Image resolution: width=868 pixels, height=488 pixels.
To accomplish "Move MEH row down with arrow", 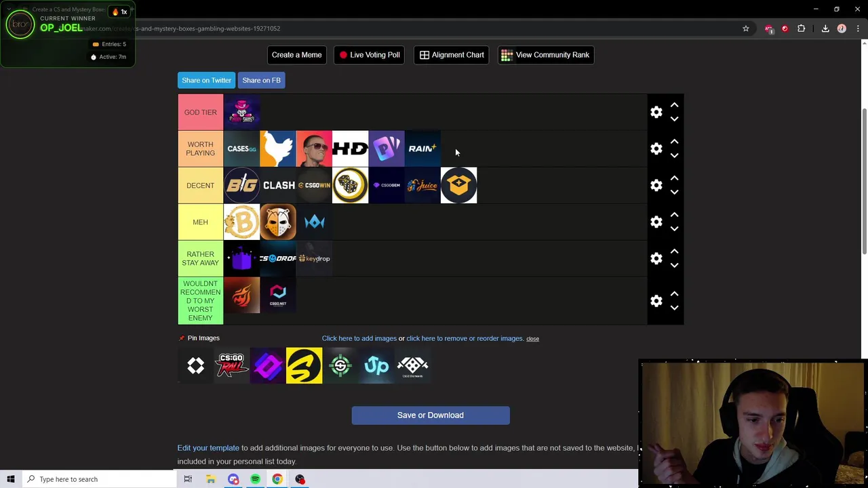I will pyautogui.click(x=674, y=228).
